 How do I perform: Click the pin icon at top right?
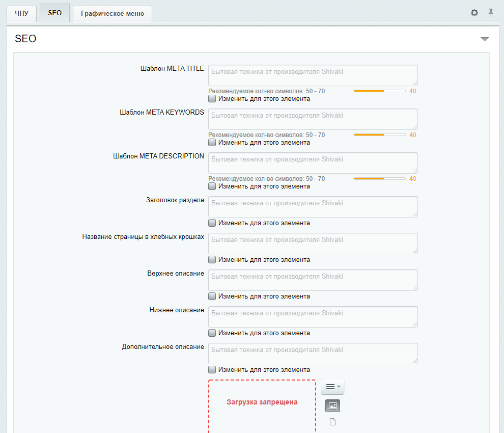click(490, 13)
